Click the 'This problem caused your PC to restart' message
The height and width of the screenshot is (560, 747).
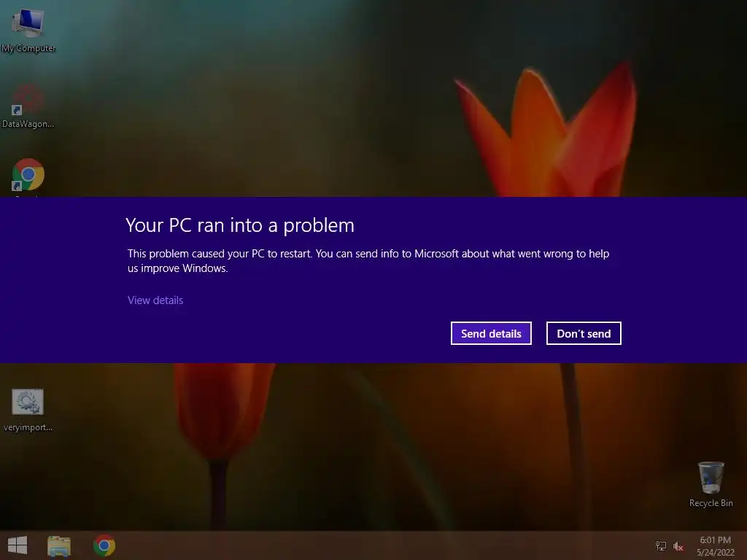tap(368, 260)
